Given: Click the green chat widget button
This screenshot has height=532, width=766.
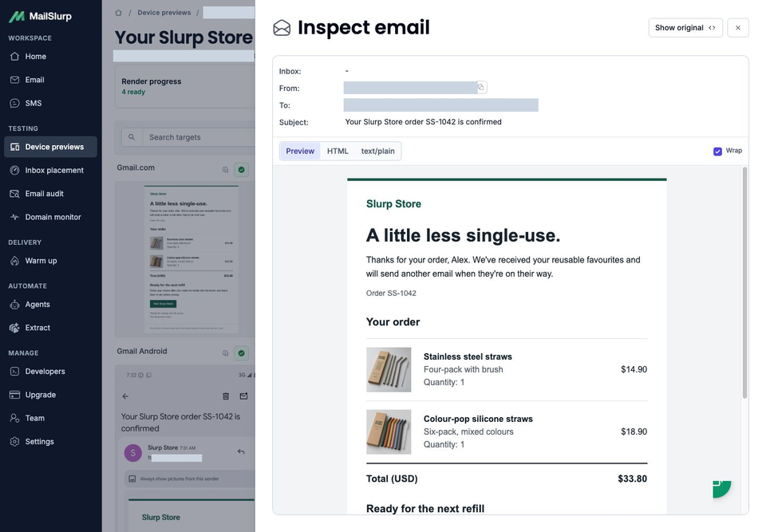Looking at the screenshot, I should click(721, 488).
